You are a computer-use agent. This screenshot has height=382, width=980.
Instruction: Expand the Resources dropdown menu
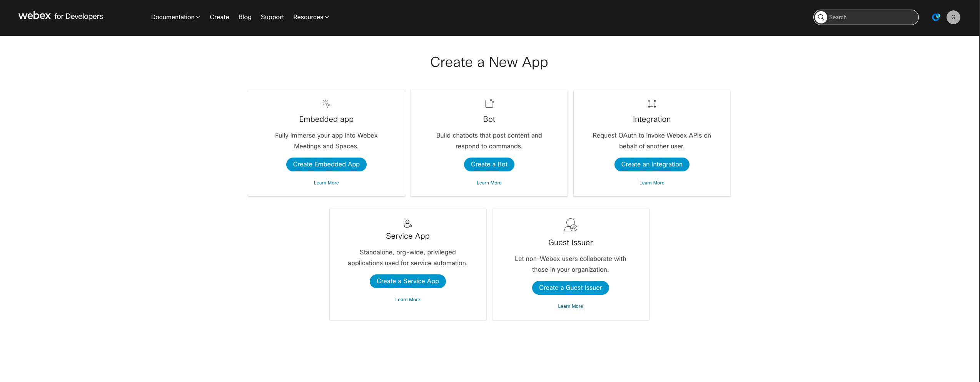point(311,17)
